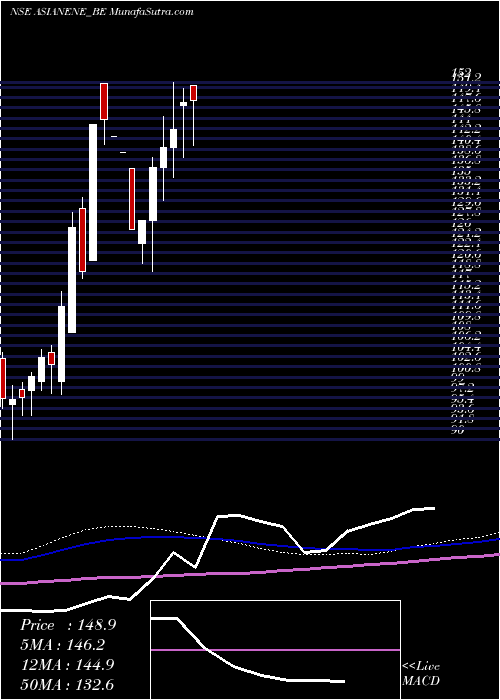Click the 'Price : 148.9' value

tap(68, 625)
